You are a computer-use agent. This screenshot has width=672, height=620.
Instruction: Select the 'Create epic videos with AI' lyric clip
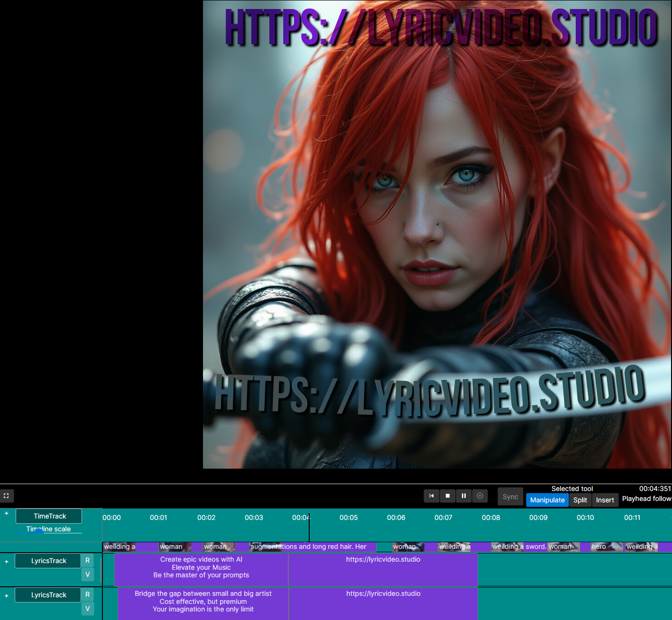(x=201, y=569)
